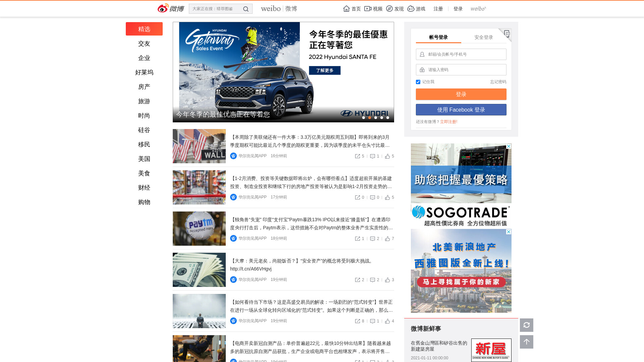Open the Paytm balloon thumbnail
Screen dimensions: 644x362
coord(199,229)
